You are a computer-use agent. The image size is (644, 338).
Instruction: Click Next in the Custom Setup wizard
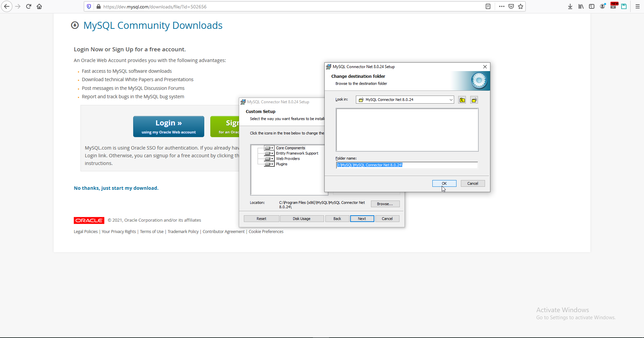[x=362, y=219]
